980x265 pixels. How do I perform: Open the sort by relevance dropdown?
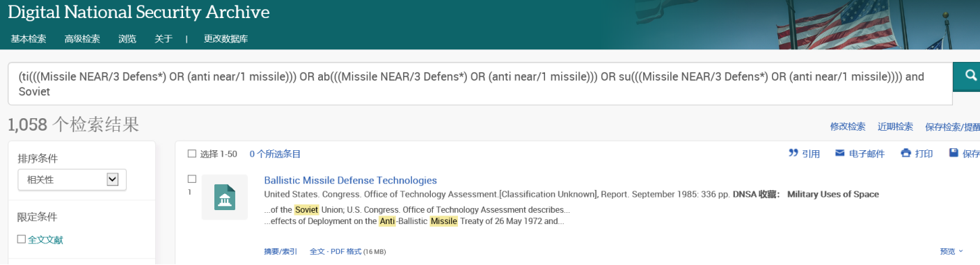point(72,179)
